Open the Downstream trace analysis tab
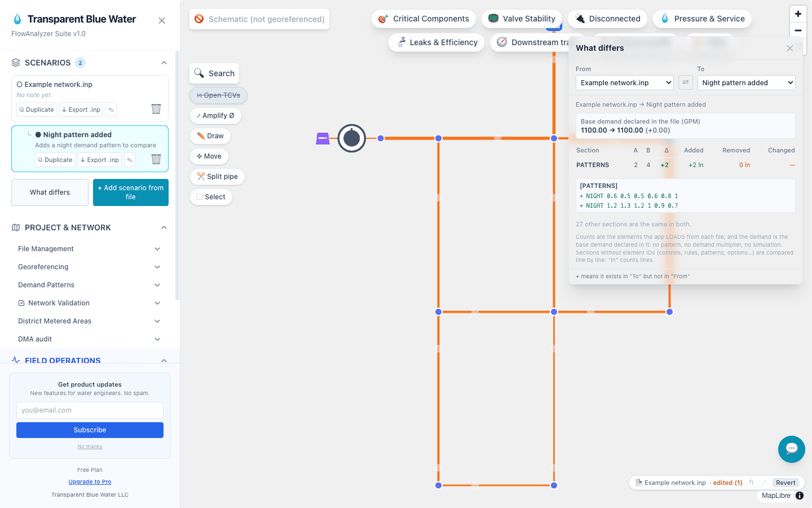The height and width of the screenshot is (508, 812). point(530,42)
